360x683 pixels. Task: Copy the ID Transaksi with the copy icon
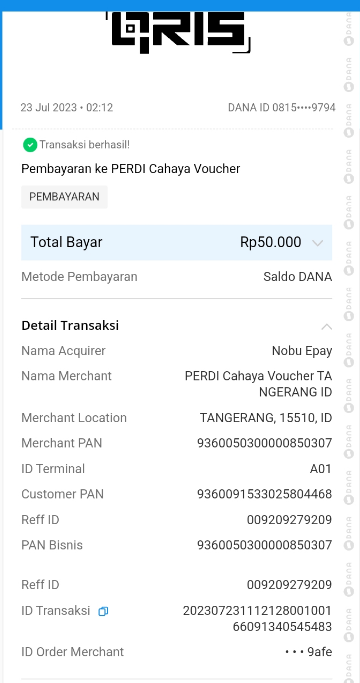tap(103, 611)
